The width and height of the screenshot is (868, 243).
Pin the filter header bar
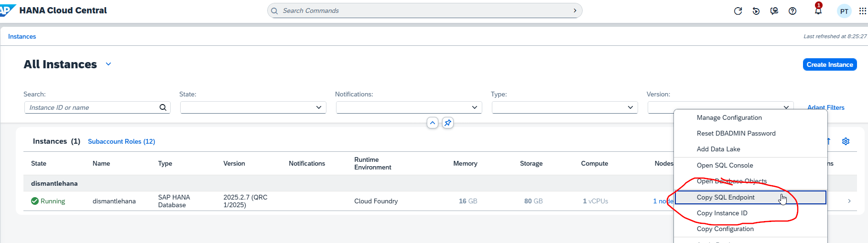(447, 123)
